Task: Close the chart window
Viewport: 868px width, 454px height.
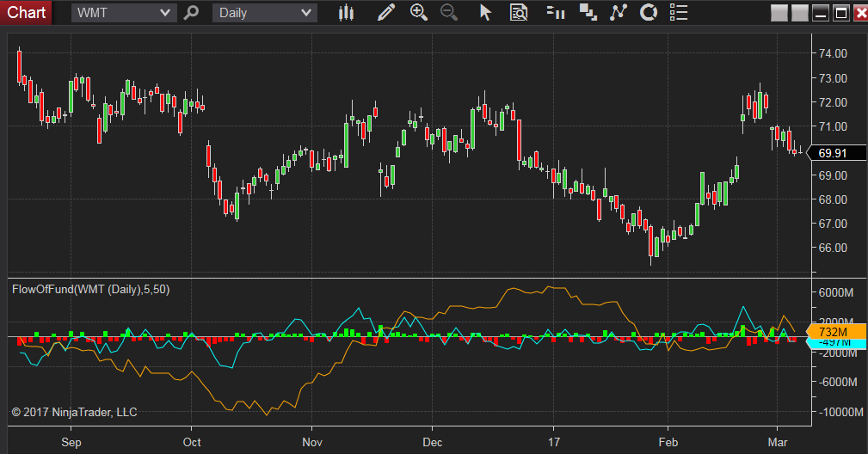Action: click(x=861, y=13)
